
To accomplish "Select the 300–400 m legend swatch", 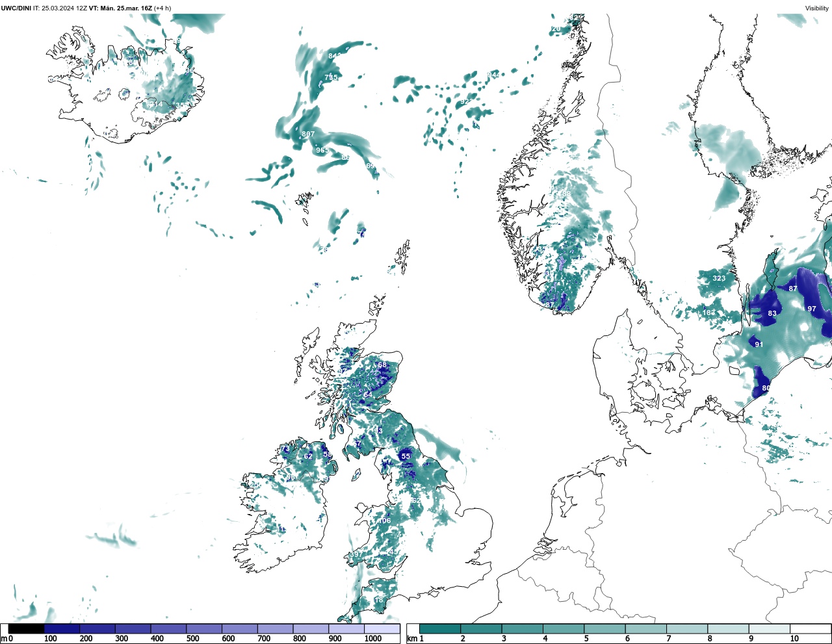I will click(x=133, y=628).
